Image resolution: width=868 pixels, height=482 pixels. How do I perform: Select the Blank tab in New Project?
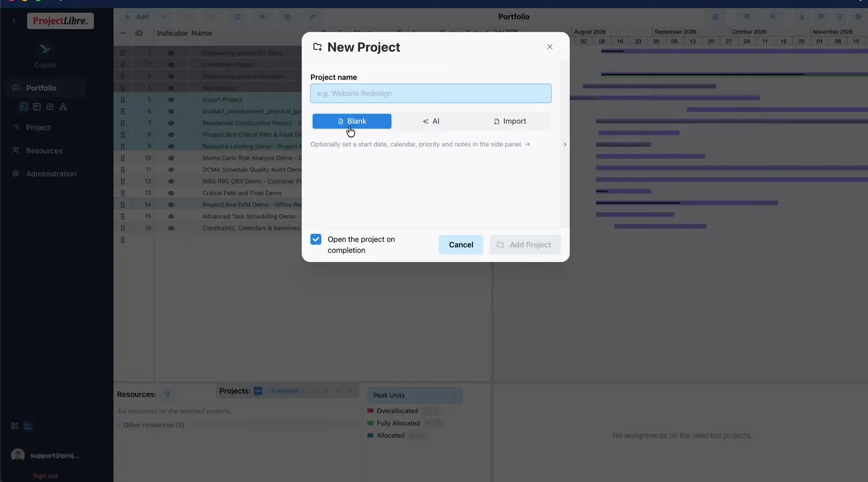point(352,121)
